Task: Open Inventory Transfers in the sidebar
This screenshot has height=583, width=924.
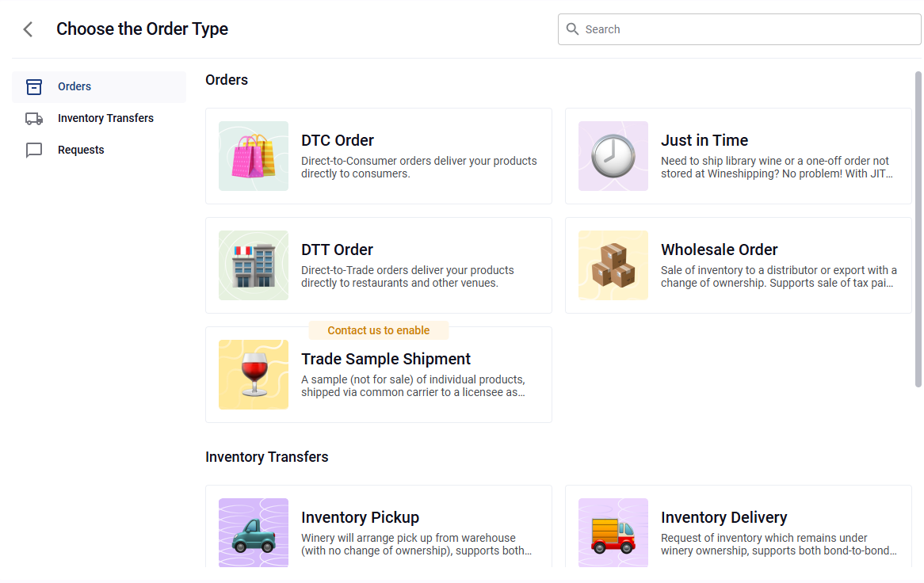Action: pyautogui.click(x=105, y=119)
